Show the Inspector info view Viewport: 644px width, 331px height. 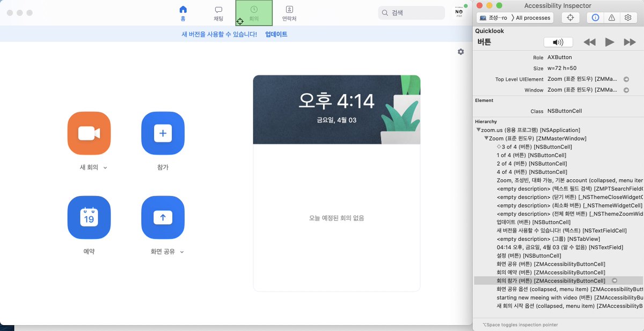[595, 18]
